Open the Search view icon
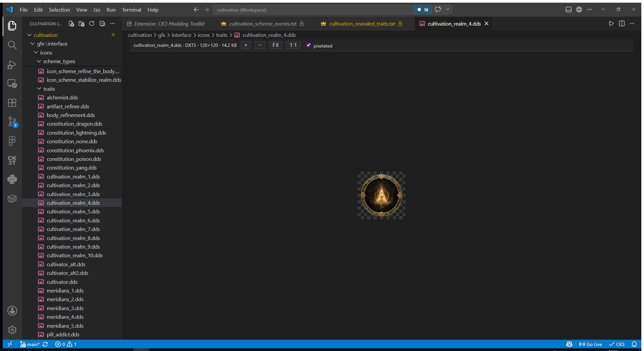This screenshot has width=644, height=351. point(12,45)
